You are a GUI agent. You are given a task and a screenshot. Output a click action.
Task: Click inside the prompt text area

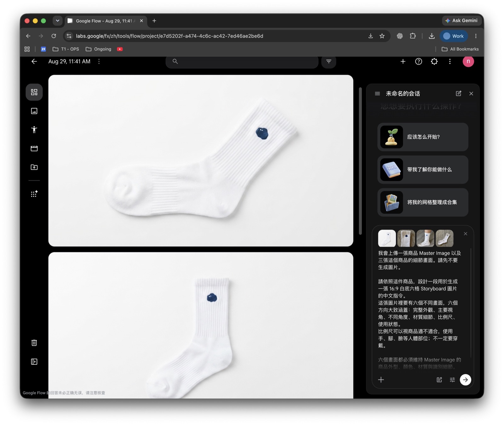pos(420,309)
